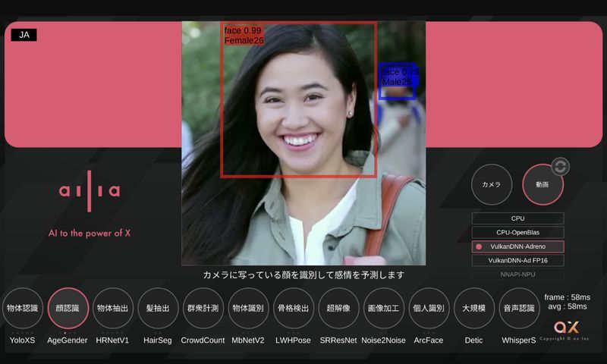Select the 顔認識 AgeGender mode
Viewport: 607px width, 364px height.
coord(68,309)
